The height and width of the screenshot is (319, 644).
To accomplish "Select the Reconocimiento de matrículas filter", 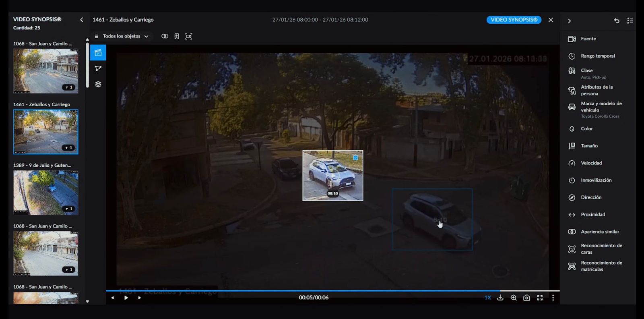I will point(601,266).
